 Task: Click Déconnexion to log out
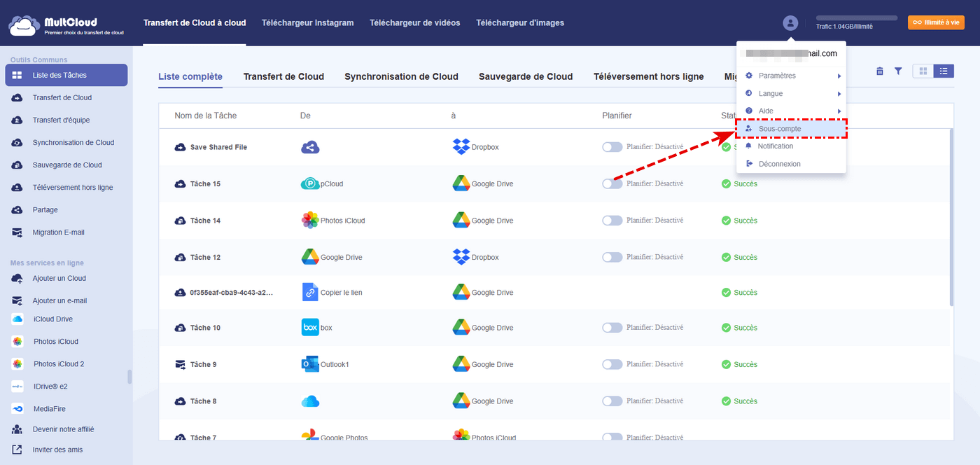point(779,164)
